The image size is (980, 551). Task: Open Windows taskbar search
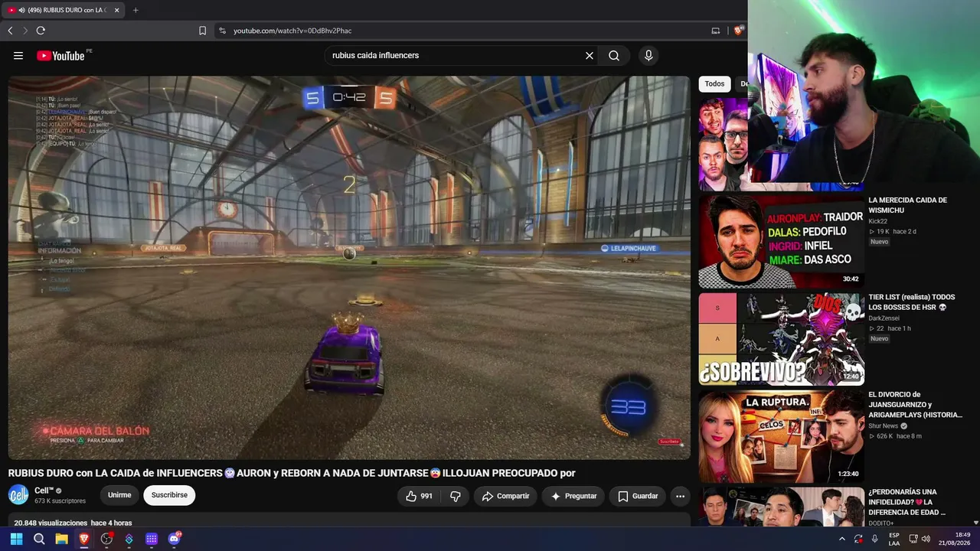pos(39,540)
